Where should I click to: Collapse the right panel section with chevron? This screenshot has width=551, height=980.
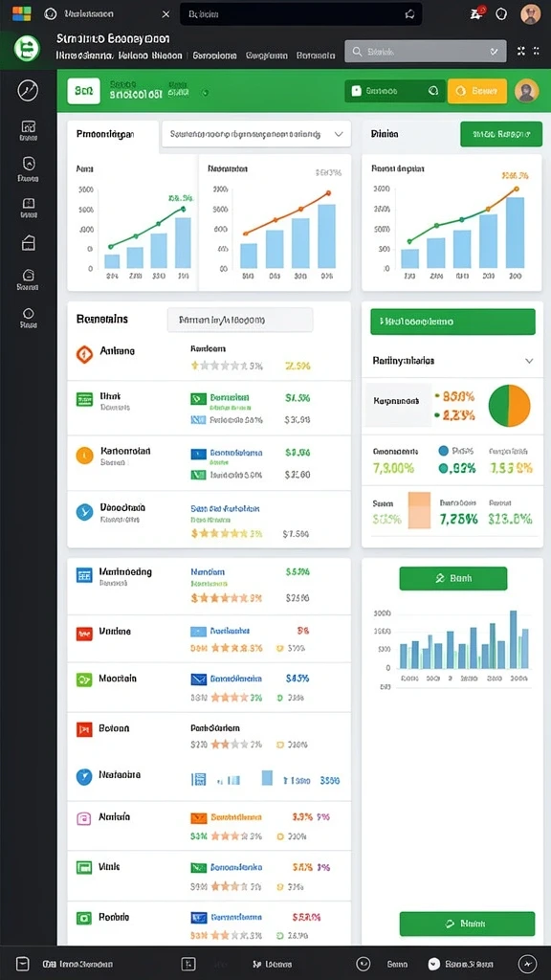pos(528,361)
